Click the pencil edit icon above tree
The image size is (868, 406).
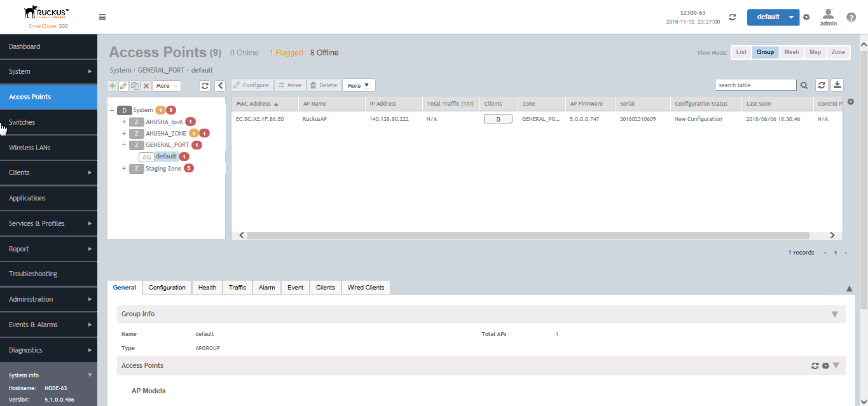tap(123, 86)
